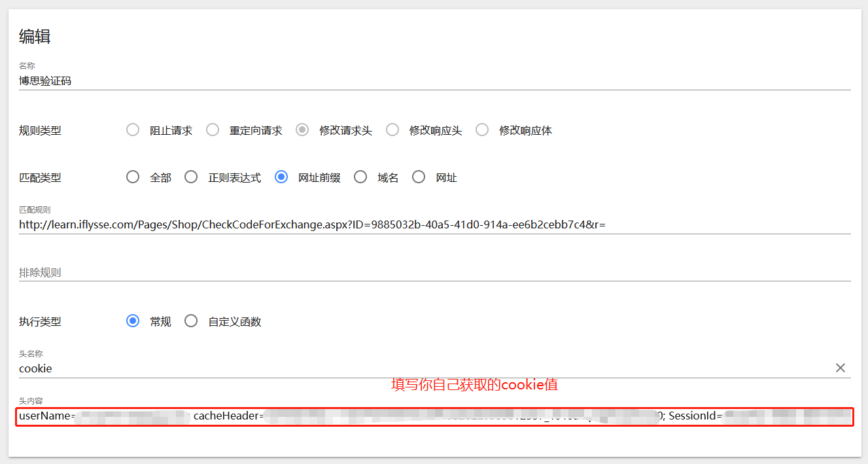This screenshot has width=868, height=464.
Task: Select the 修改请求头 rule type
Action: coord(302,130)
